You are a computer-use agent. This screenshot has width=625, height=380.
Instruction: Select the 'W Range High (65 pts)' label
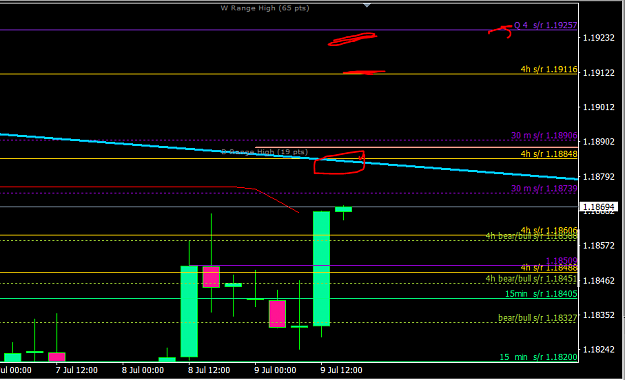pyautogui.click(x=265, y=8)
